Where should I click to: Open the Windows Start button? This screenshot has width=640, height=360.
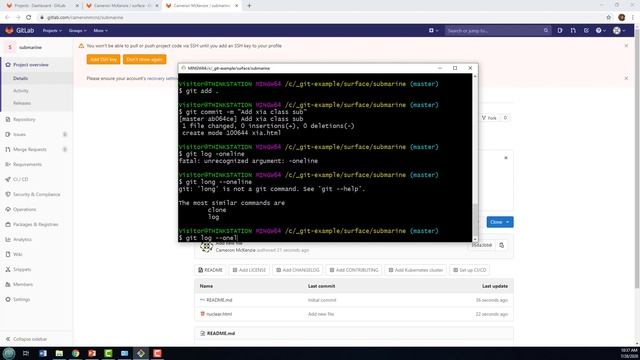[9, 353]
